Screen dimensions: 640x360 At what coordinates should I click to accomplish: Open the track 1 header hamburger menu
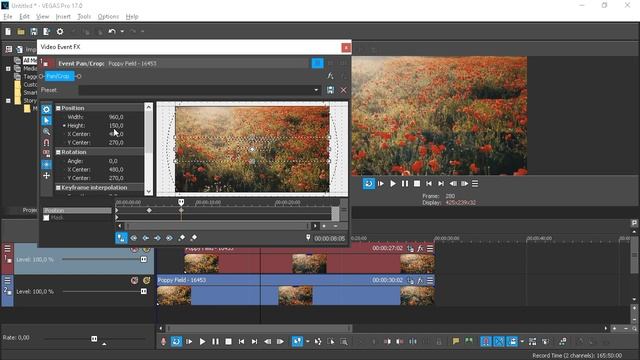pyautogui.click(x=7, y=248)
